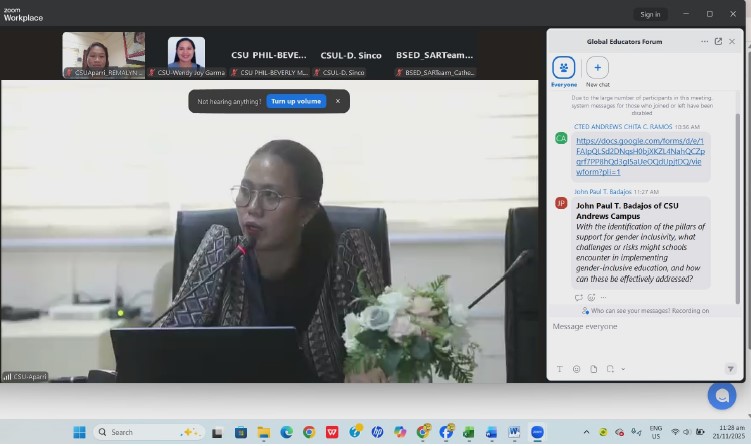Reply to John Paul's message

(x=579, y=297)
